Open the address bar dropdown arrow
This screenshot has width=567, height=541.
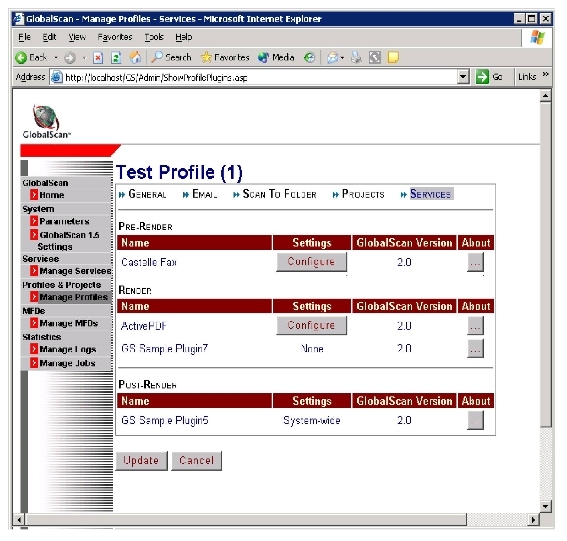pos(463,77)
